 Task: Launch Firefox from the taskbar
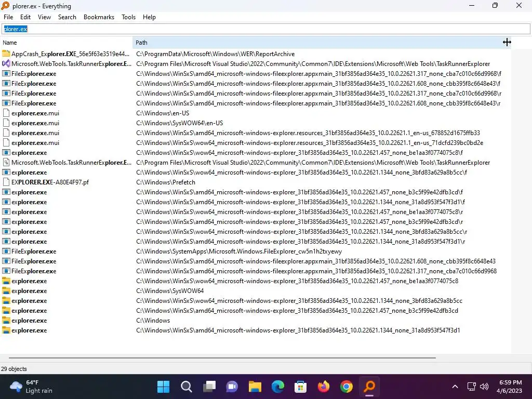point(323,387)
